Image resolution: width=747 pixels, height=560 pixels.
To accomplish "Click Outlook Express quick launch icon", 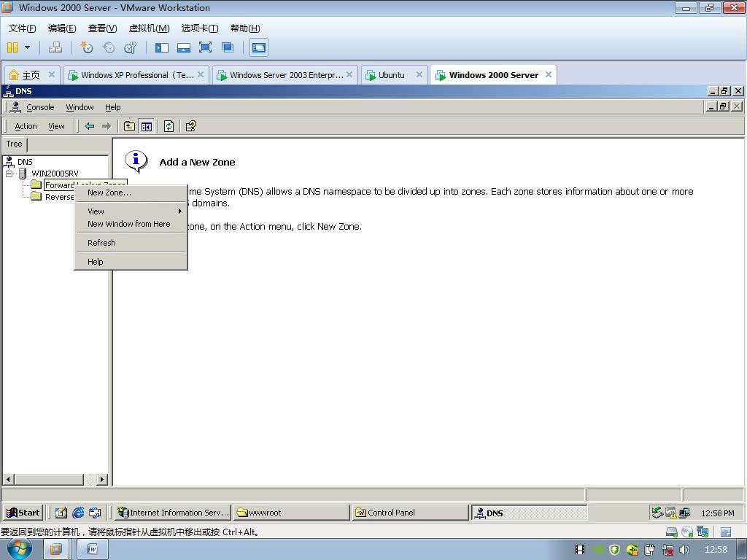I will click(x=96, y=513).
